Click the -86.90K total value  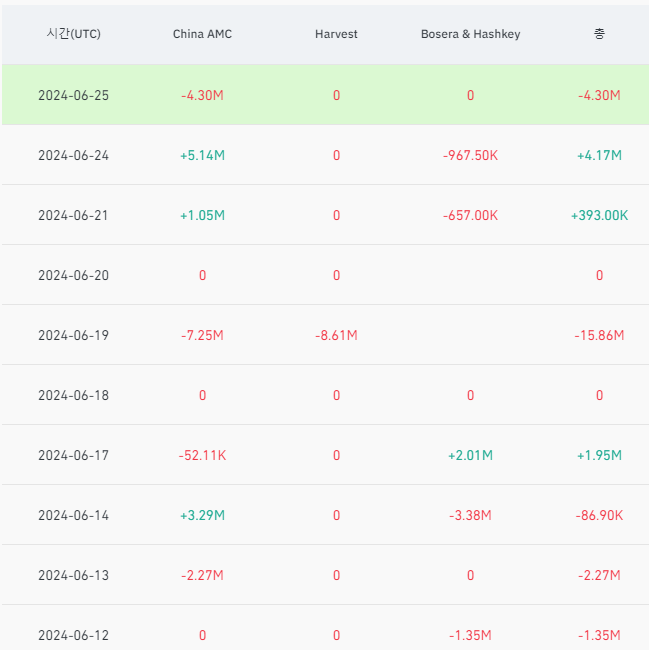click(599, 515)
